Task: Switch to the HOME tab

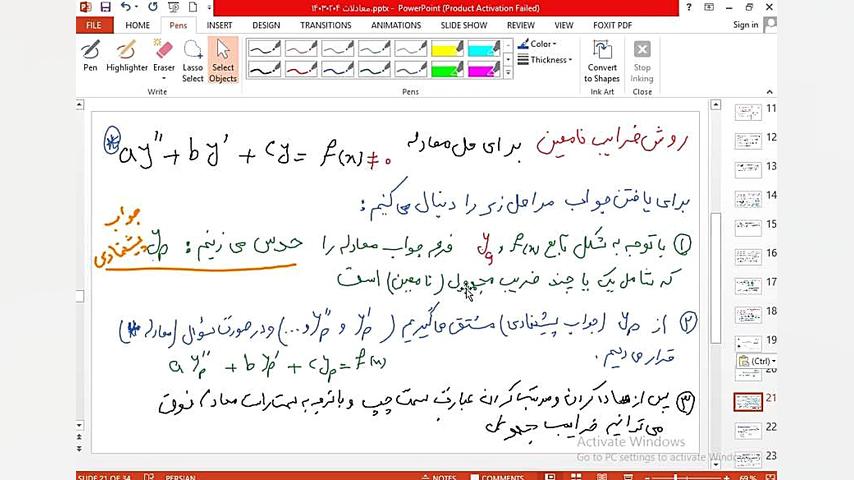Action: coord(137,25)
